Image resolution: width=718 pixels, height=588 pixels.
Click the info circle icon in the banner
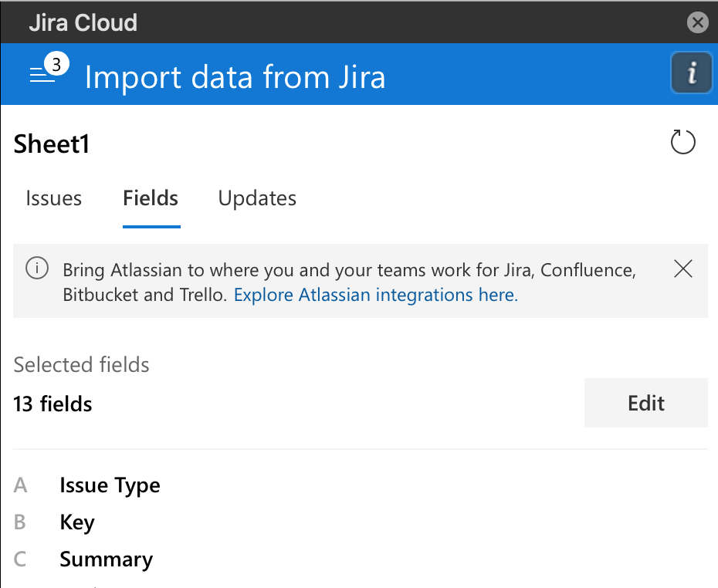[36, 269]
